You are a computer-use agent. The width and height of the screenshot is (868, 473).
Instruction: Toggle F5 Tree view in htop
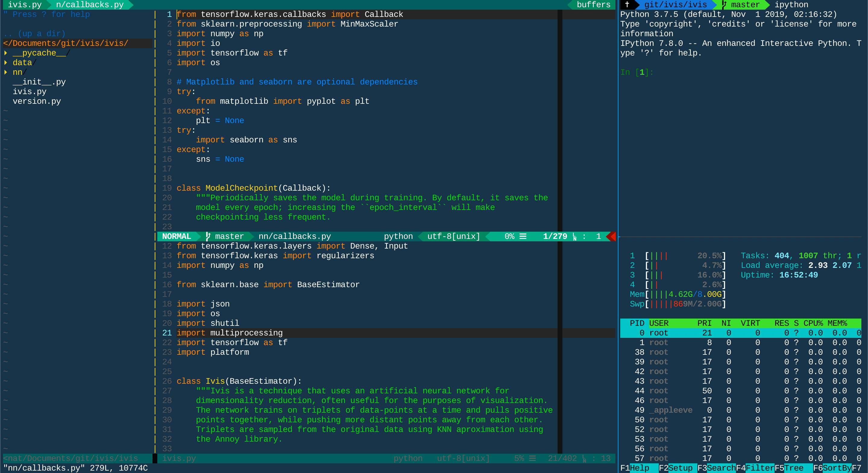click(x=794, y=468)
